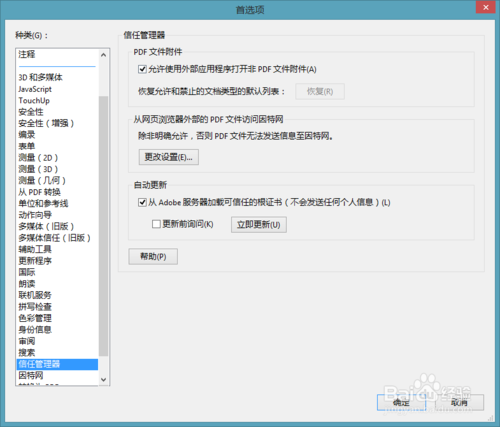
Task: Select the 审阅 category
Action: 57,341
